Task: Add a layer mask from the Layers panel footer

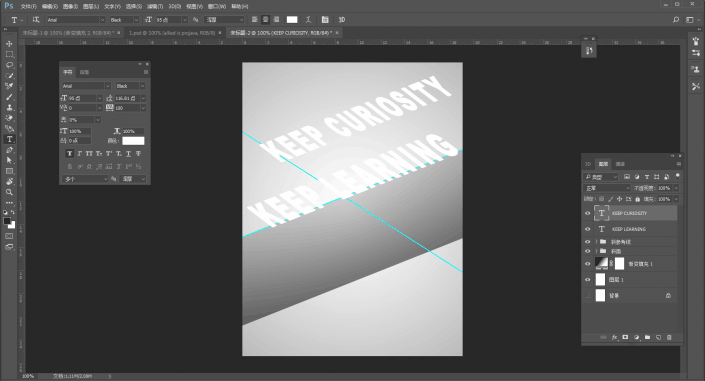Action: tap(625, 337)
